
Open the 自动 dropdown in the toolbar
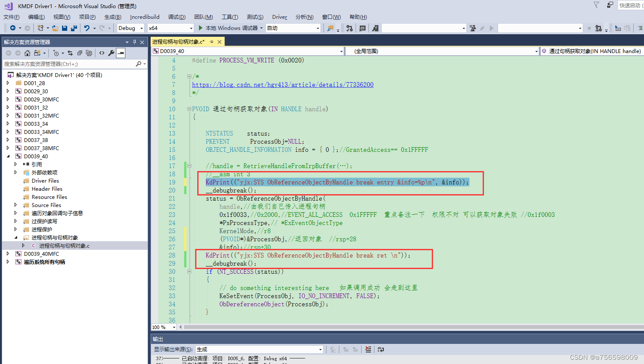pyautogui.click(x=293, y=28)
